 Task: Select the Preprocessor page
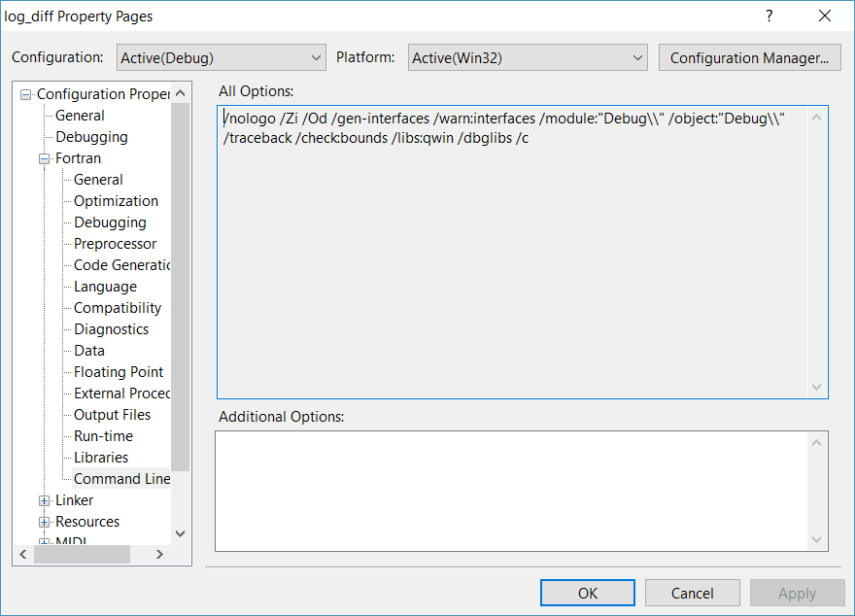[115, 244]
